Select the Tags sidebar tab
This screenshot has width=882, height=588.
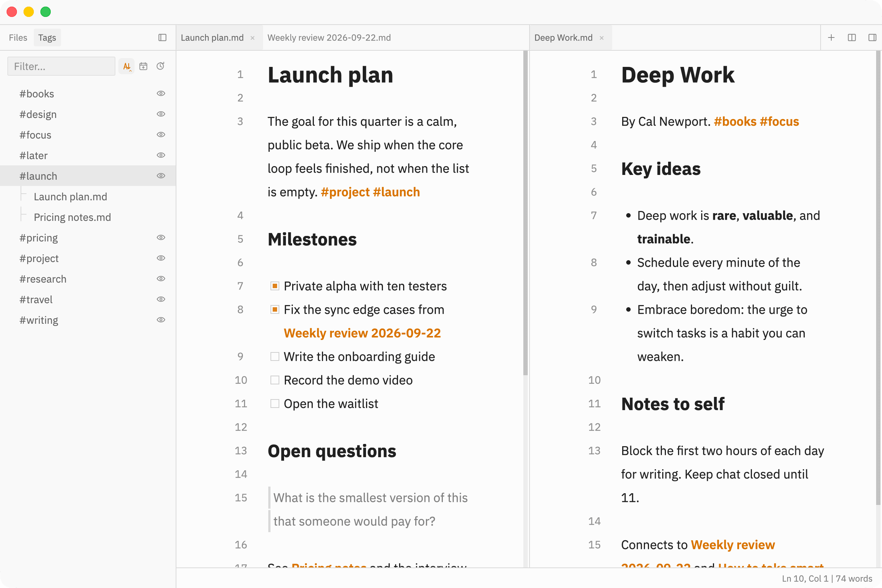pyautogui.click(x=47, y=37)
